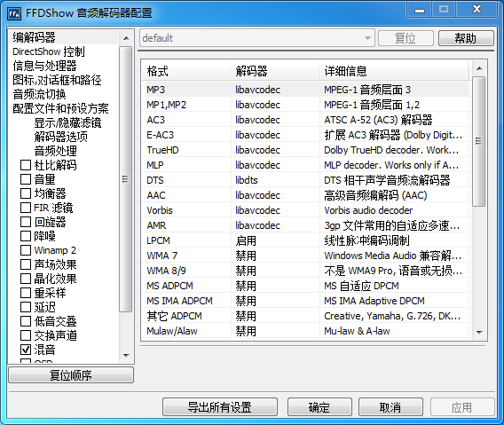
Task: Click 复位顺序 button
Action: [71, 375]
